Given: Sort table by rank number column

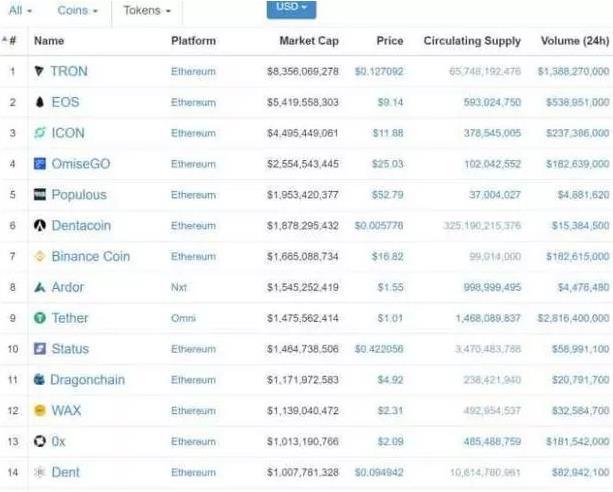Looking at the screenshot, I should click(x=9, y=40).
